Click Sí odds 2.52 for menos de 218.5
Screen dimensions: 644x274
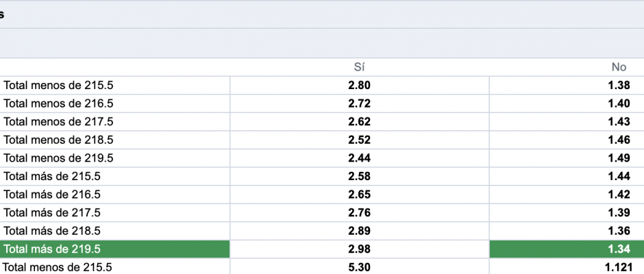360,140
